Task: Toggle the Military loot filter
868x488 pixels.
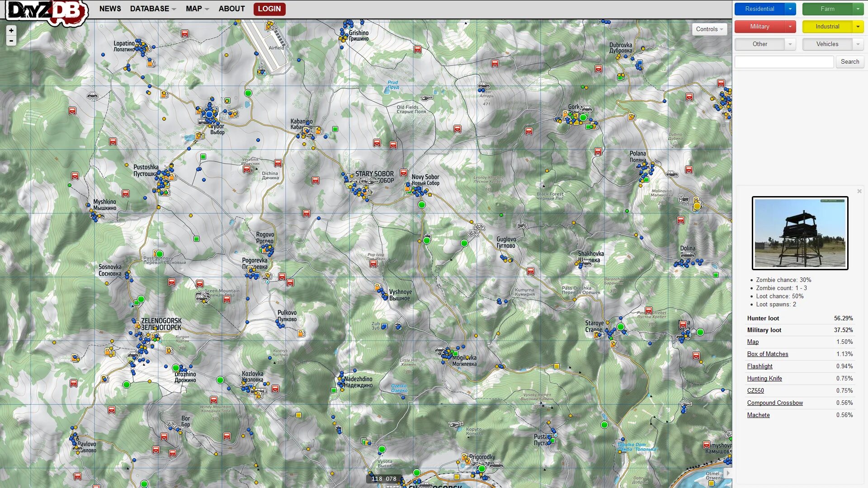Action: (759, 26)
